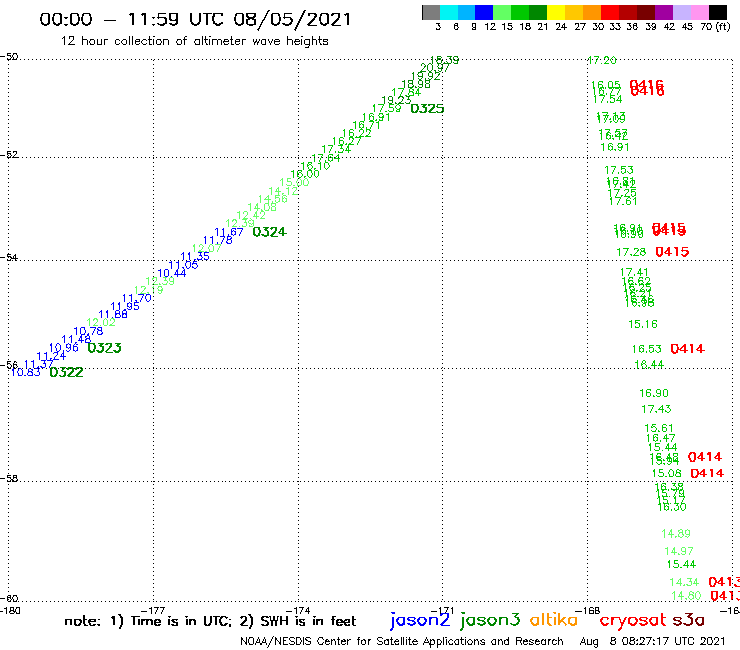This screenshot has width=740, height=650.
Task: Click the wave height value 17.28
Action: click(631, 253)
